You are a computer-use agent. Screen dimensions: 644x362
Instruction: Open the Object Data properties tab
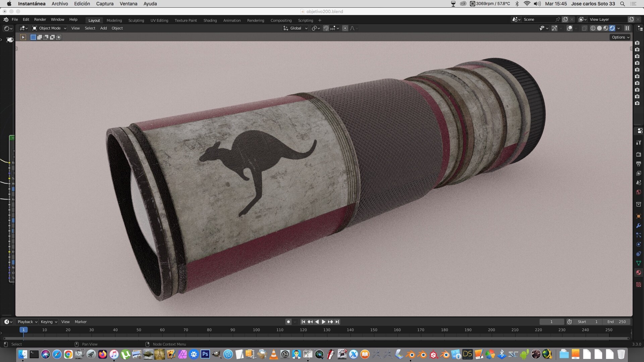[x=639, y=263]
